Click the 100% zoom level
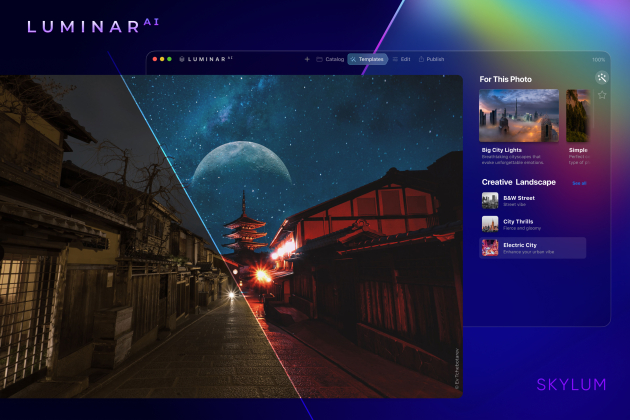Image resolution: width=630 pixels, height=420 pixels. click(x=598, y=60)
